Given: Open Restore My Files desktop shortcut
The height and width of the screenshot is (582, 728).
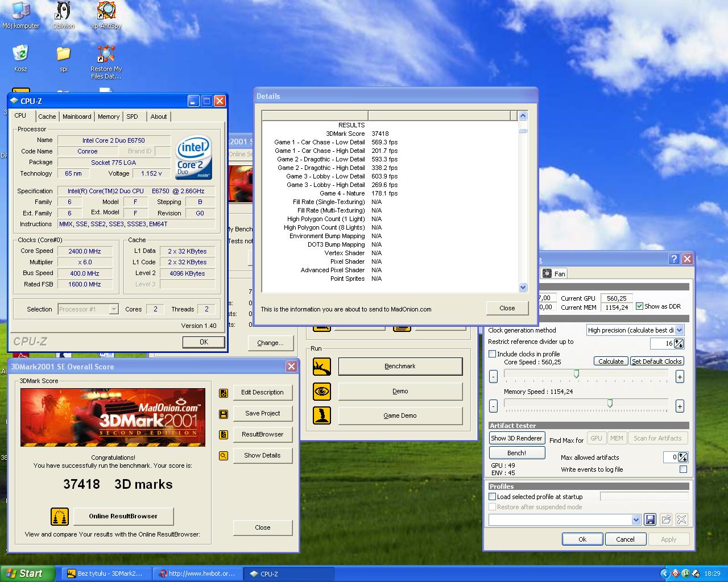Looking at the screenshot, I should pos(106,62).
